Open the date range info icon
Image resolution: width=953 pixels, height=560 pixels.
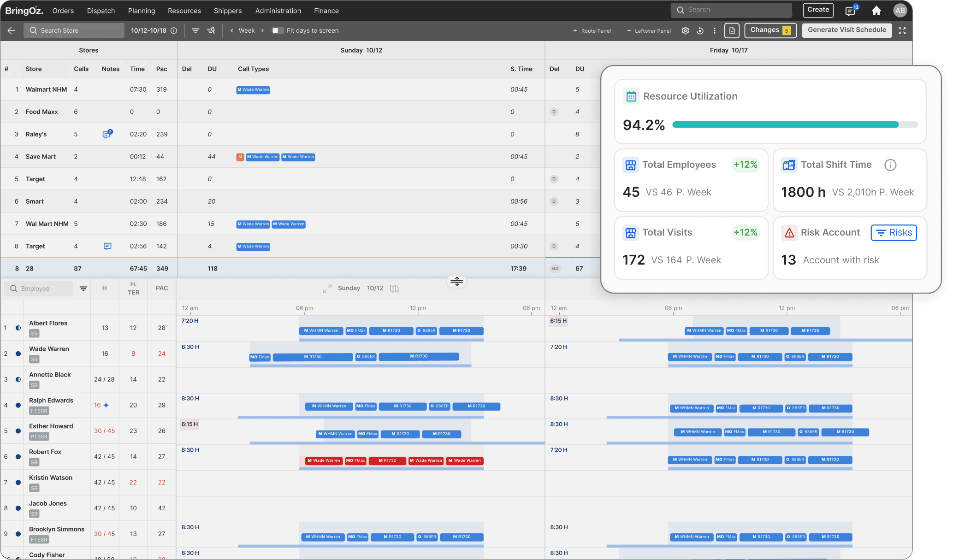coord(174,30)
